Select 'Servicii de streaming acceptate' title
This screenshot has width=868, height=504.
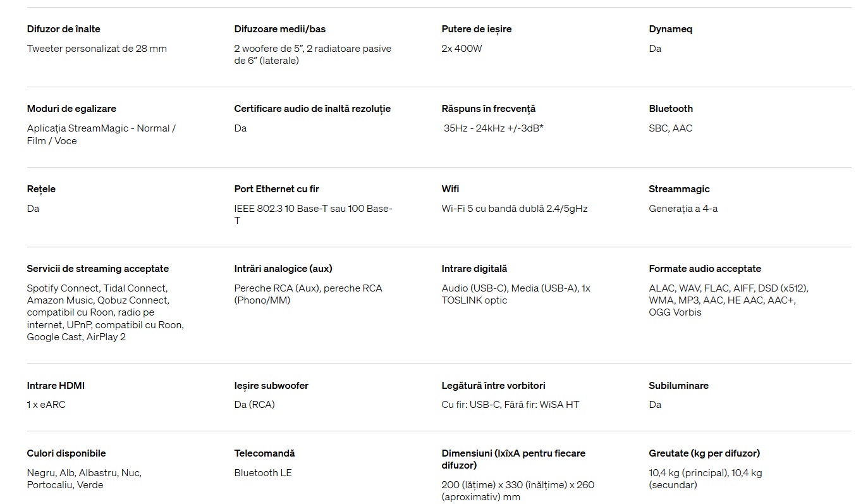(x=97, y=269)
